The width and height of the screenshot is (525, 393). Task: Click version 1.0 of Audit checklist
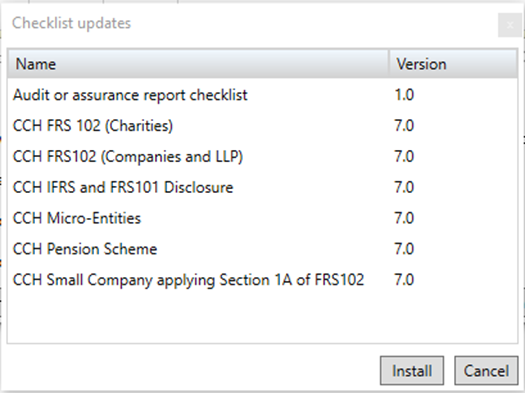point(404,95)
